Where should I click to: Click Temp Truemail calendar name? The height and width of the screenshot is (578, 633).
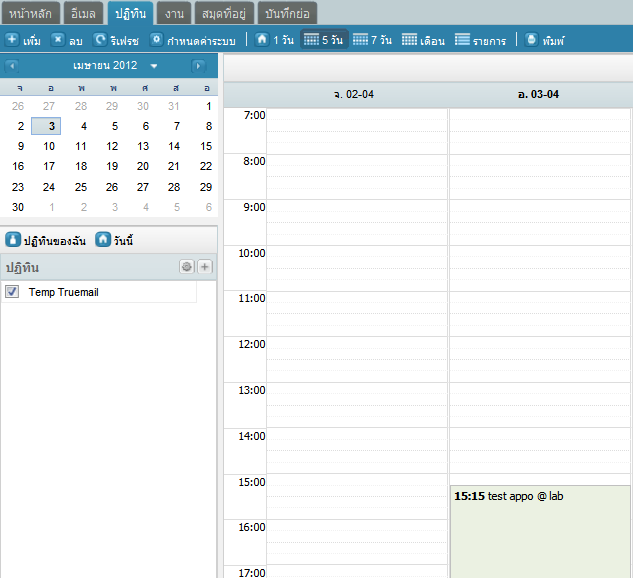(x=63, y=292)
